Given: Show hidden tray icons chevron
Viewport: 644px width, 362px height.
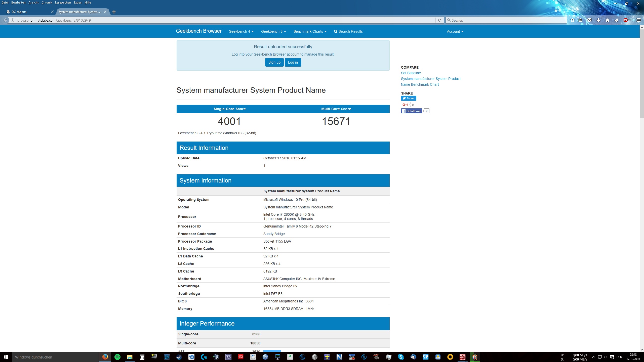Looking at the screenshot, I should coord(594,357).
